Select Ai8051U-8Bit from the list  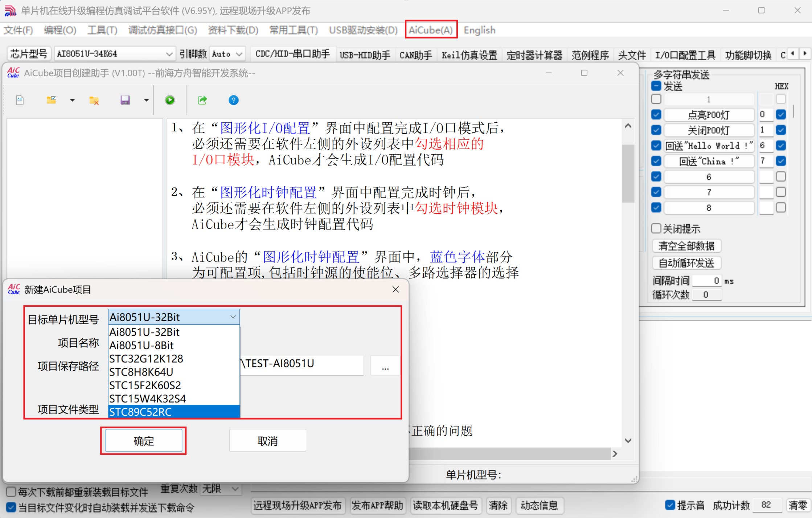174,345
